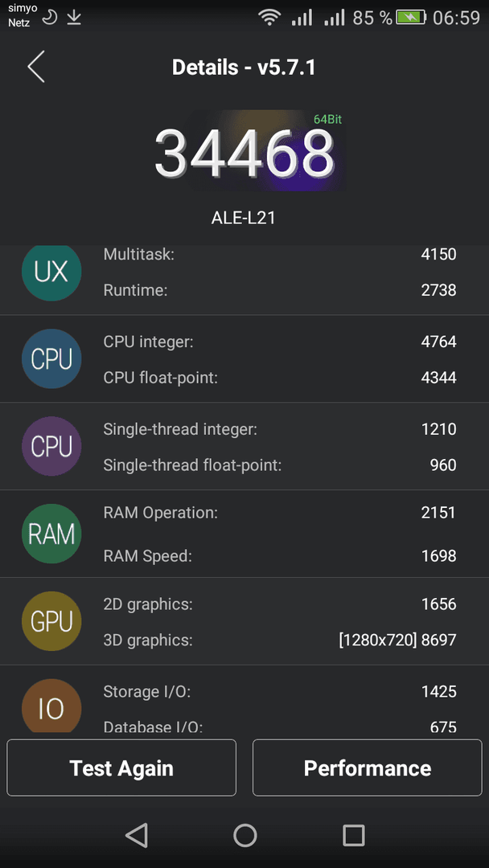Tap the CPU integer score row
Image resolution: width=489 pixels, height=868 pixels.
click(x=280, y=342)
